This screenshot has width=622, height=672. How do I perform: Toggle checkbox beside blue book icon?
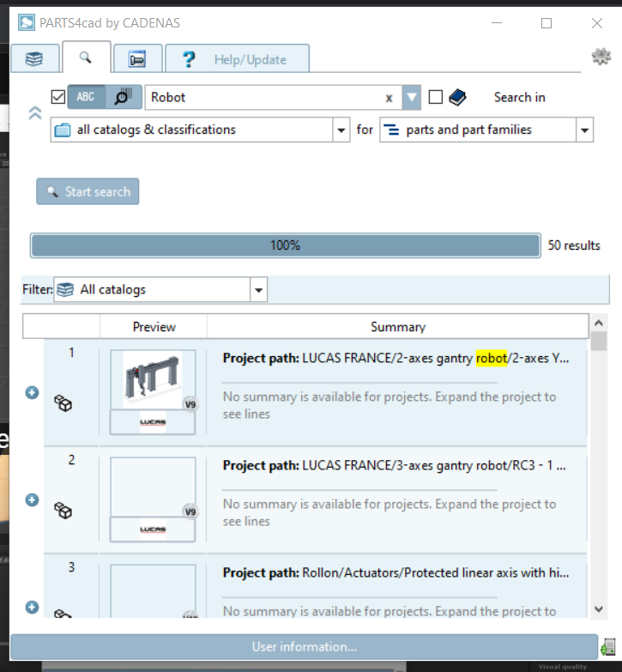[x=436, y=97]
